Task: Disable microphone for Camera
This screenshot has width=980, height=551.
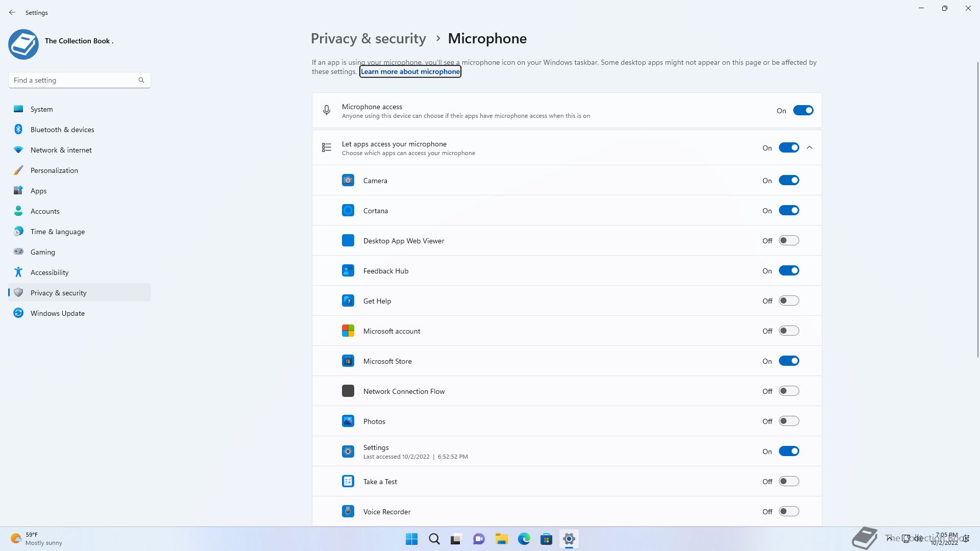Action: 789,180
